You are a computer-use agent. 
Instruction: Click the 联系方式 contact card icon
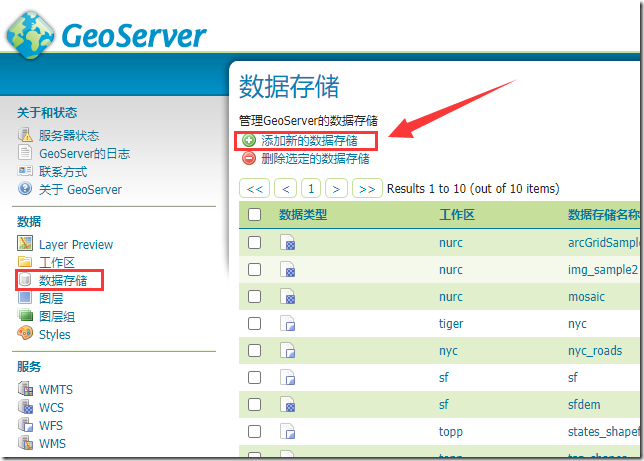click(25, 171)
